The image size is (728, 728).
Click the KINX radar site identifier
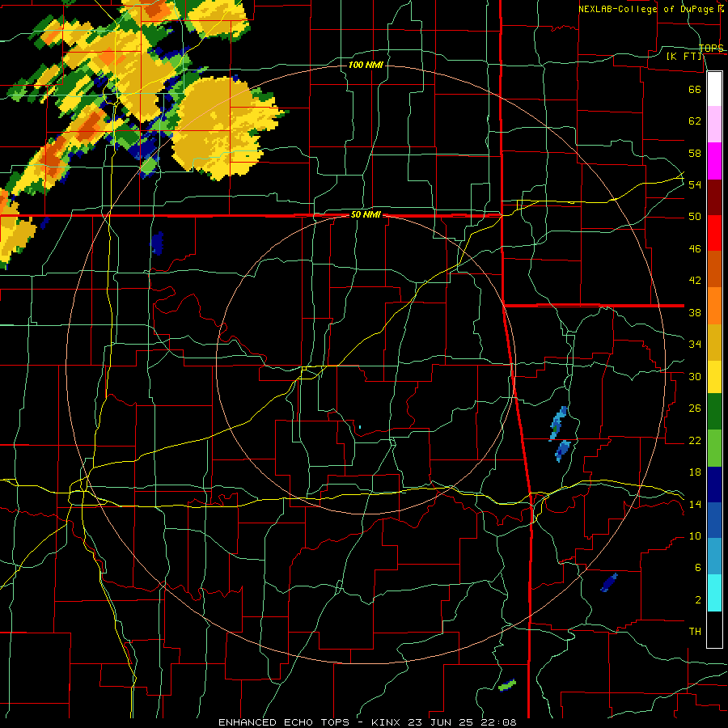387,722
